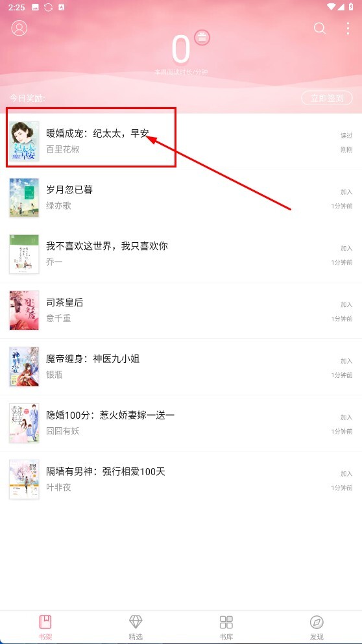Open cover of 暖婚成宠：纪太太，早安
Screen dimensions: 362x644
point(24,142)
